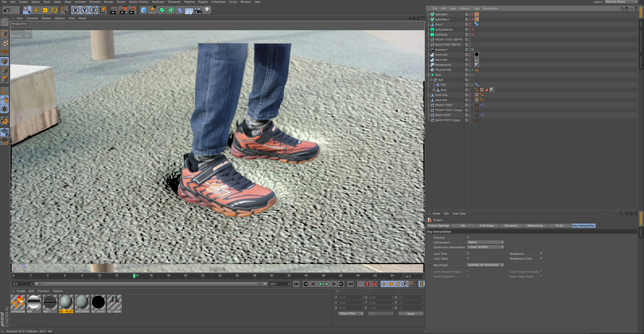Click Render View clapperboard icon

tap(113, 10)
